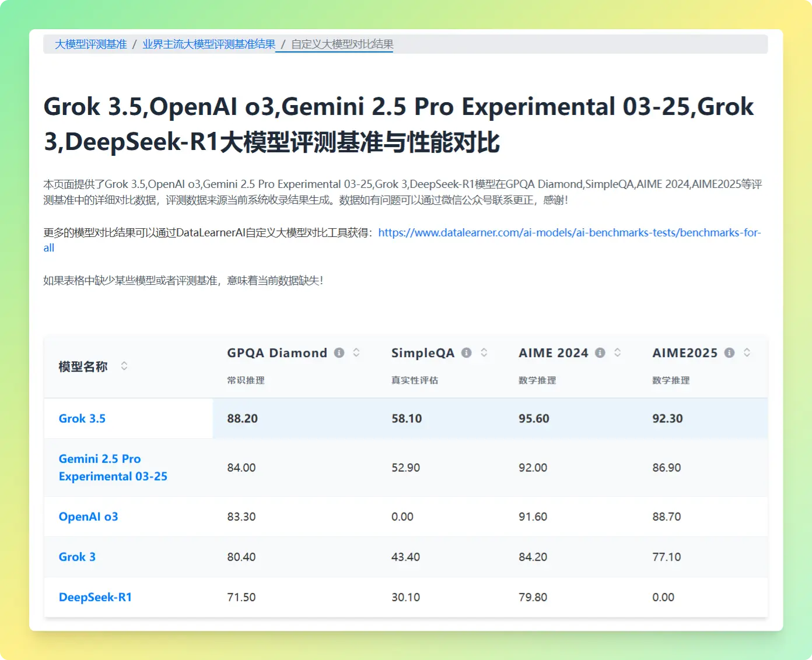Click Grok 3 GPQA score 80.40
The height and width of the screenshot is (660, 812).
tap(242, 557)
